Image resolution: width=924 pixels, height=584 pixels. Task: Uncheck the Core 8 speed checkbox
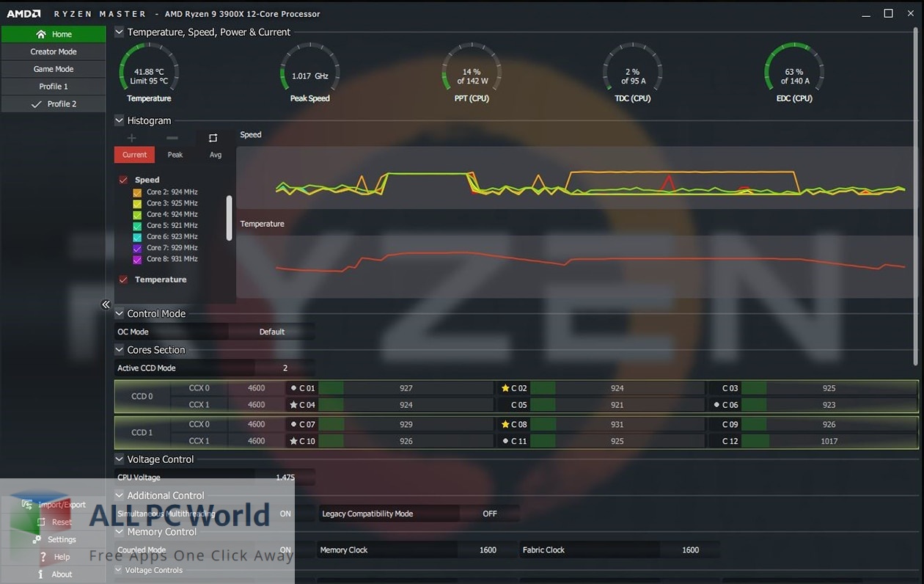pos(137,259)
